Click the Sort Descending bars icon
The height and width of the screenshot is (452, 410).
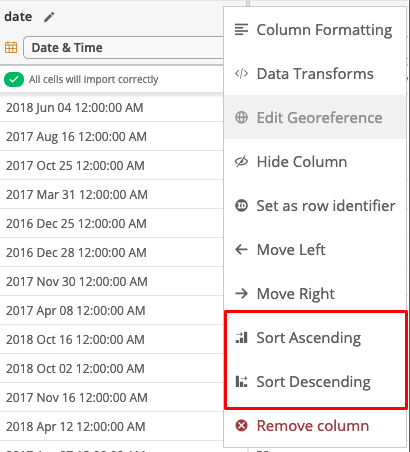241,381
